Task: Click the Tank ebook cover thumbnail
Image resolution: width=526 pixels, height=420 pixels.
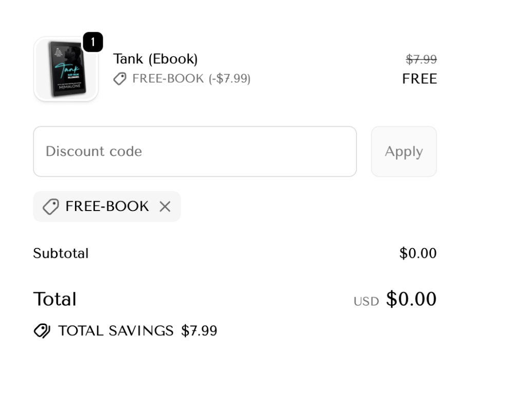Action: (66, 69)
